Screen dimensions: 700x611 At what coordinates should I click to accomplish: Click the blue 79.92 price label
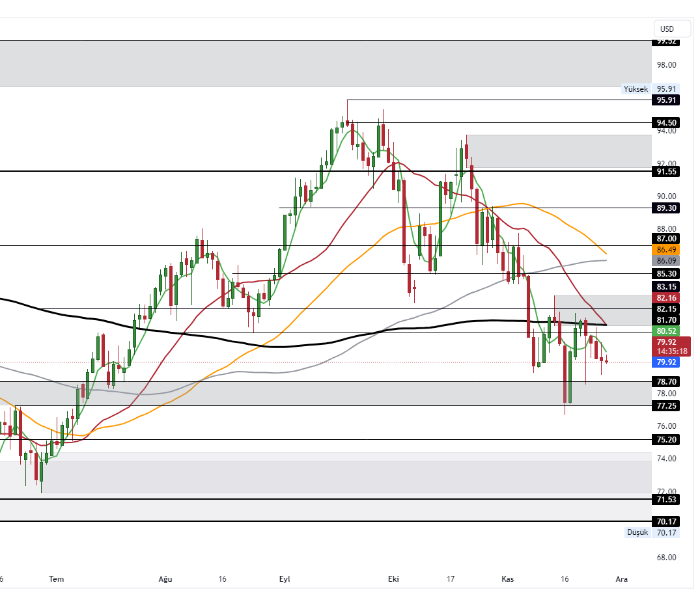click(x=665, y=362)
